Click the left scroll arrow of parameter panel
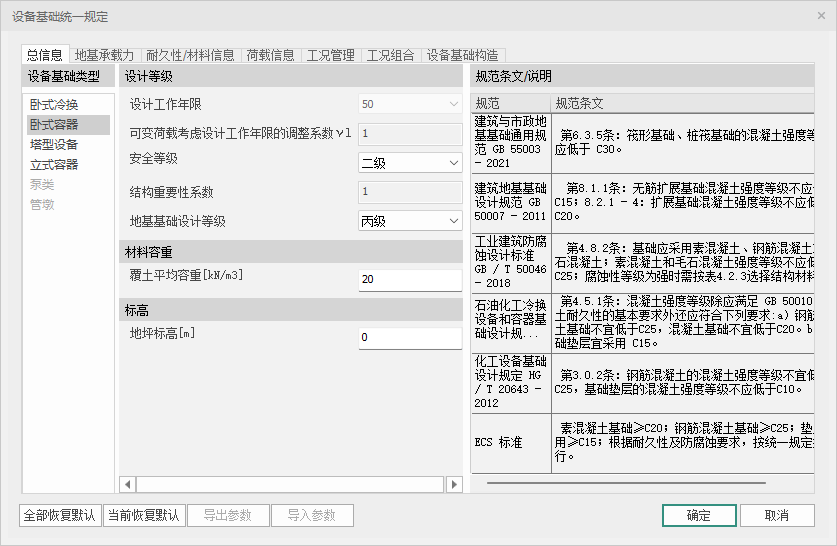This screenshot has height=546, width=837. click(128, 484)
